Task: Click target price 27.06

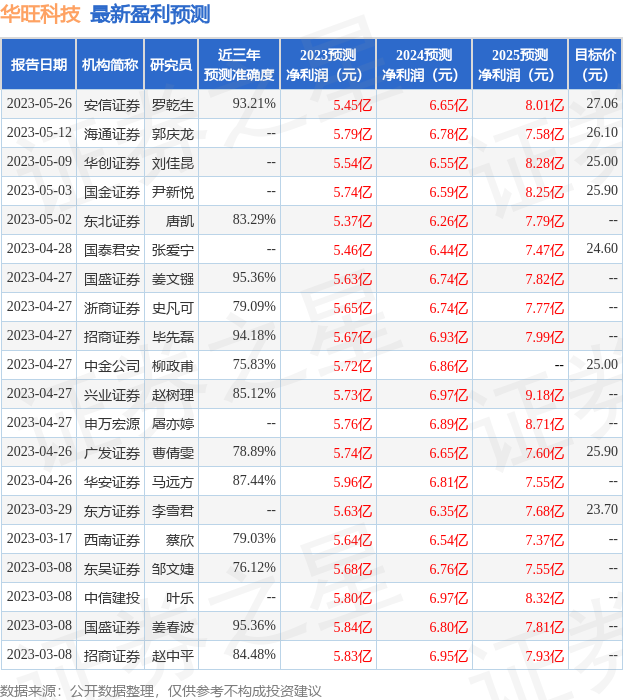Action: (602, 104)
